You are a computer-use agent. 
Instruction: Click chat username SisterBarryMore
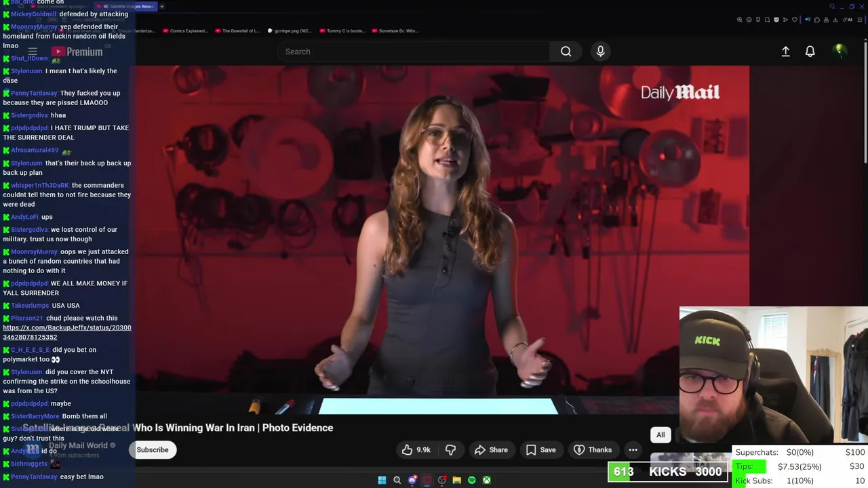click(35, 416)
